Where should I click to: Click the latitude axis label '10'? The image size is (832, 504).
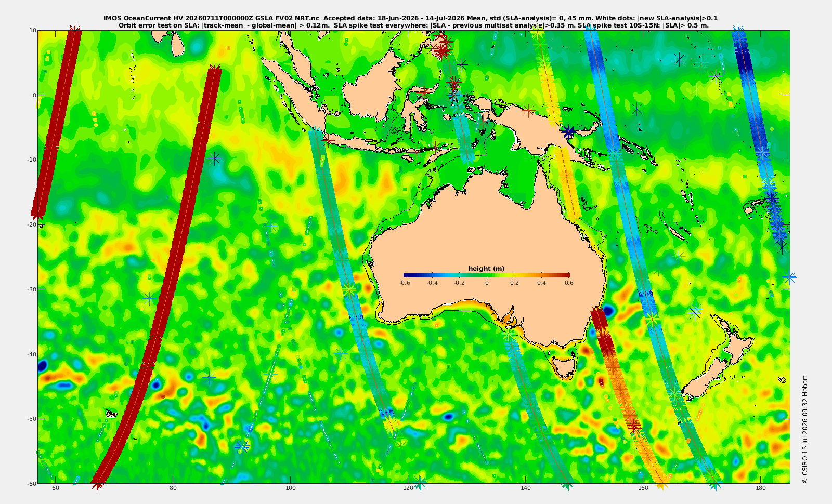coord(33,30)
